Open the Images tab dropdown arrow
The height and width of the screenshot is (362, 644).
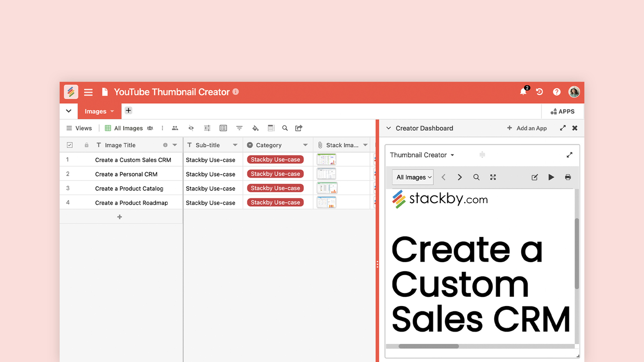point(112,111)
